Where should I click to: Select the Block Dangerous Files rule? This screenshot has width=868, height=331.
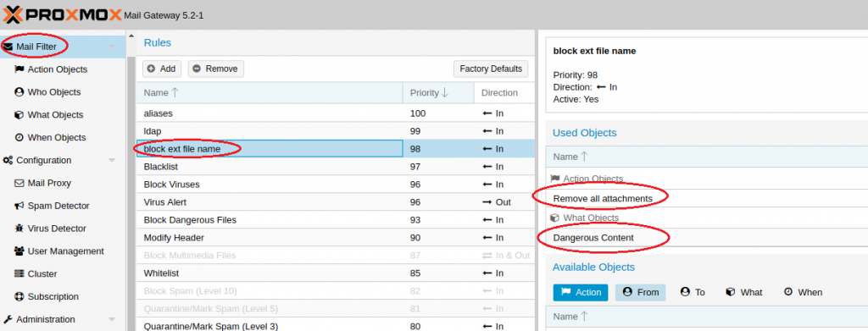pyautogui.click(x=336, y=219)
